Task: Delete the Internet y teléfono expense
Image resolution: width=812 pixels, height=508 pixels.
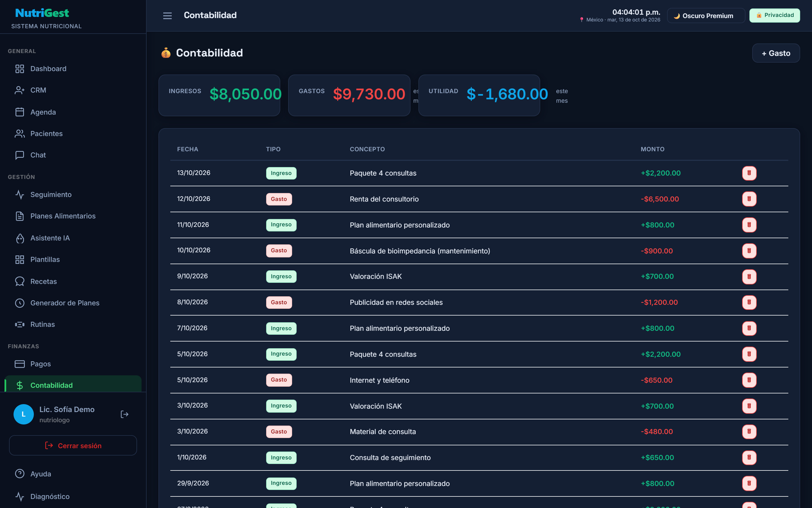Action: (749, 380)
